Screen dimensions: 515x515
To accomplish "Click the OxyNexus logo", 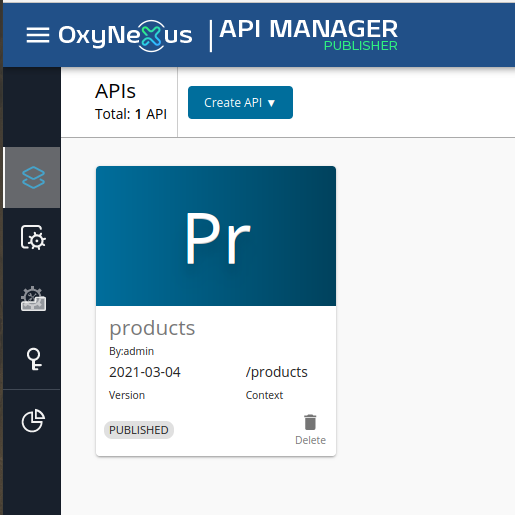I will point(125,35).
